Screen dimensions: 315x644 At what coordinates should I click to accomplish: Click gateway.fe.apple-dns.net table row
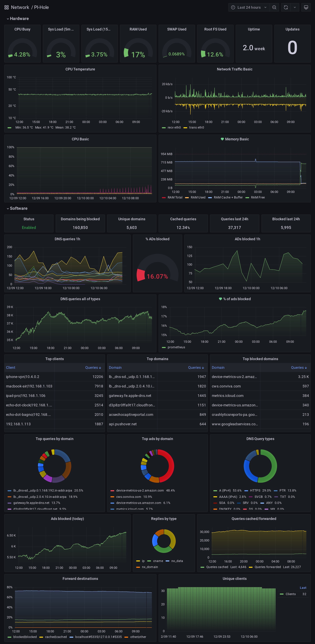157,396
